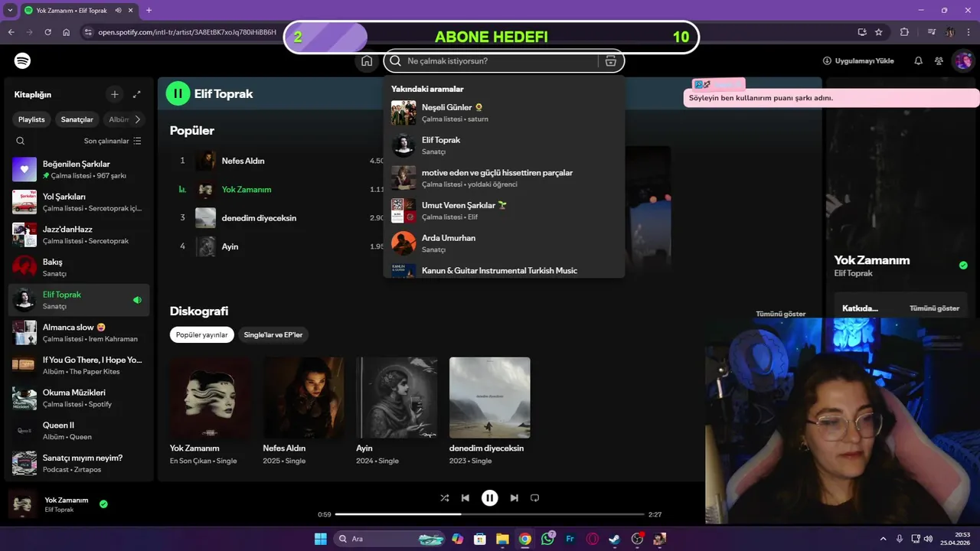The height and width of the screenshot is (551, 980).
Task: Open File Explorer from taskbar
Action: point(502,539)
